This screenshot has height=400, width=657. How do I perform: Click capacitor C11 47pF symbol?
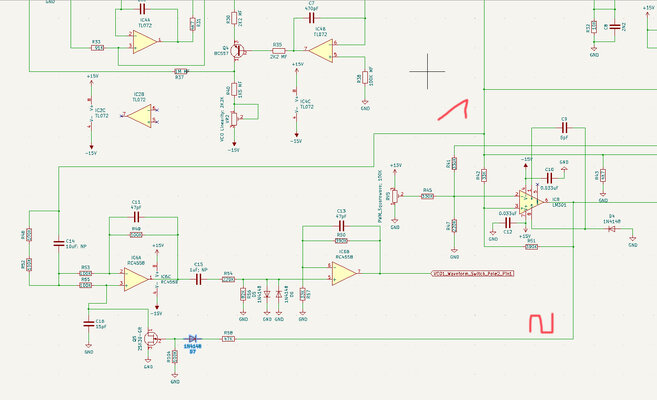[136, 217]
